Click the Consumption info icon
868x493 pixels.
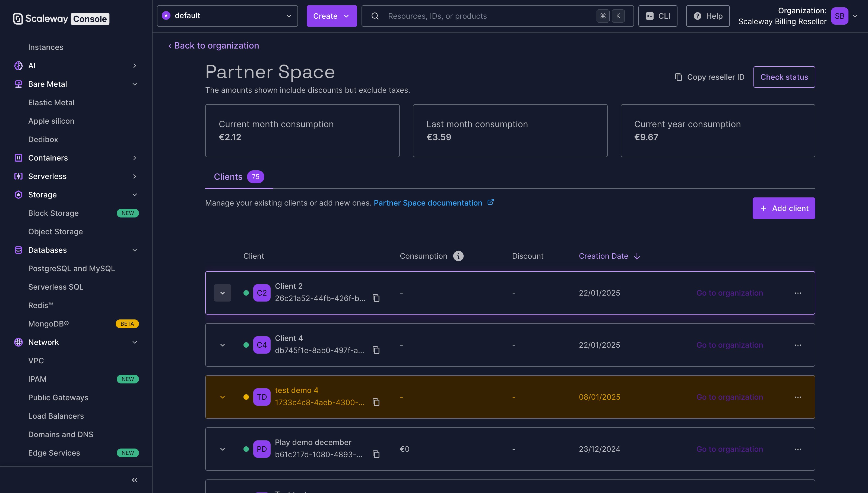point(458,256)
